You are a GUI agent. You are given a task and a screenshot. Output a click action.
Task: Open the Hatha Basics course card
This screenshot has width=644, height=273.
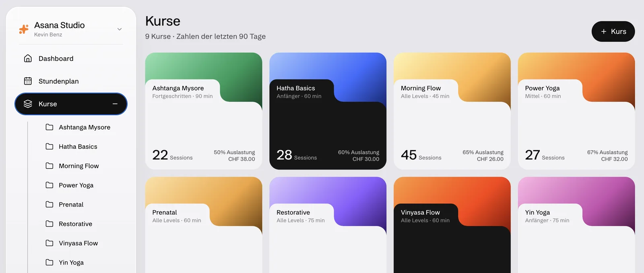(x=328, y=111)
